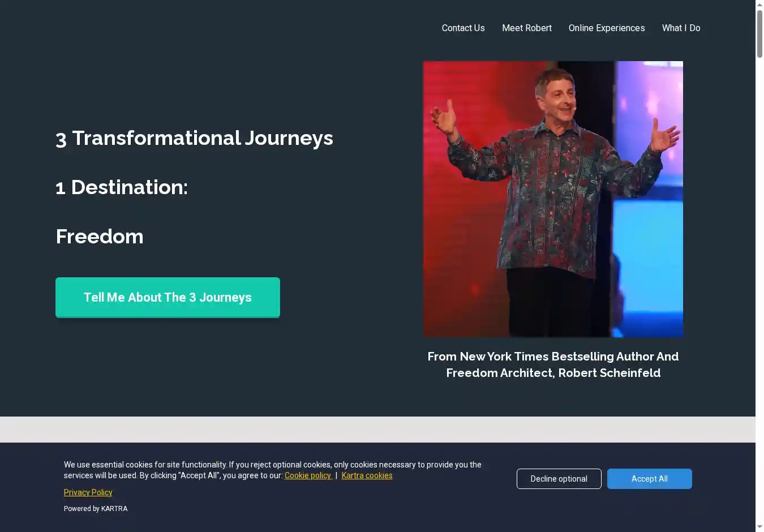Viewport: 764px width, 532px height.
Task: Open the Contact Us menu item
Action: (x=463, y=28)
